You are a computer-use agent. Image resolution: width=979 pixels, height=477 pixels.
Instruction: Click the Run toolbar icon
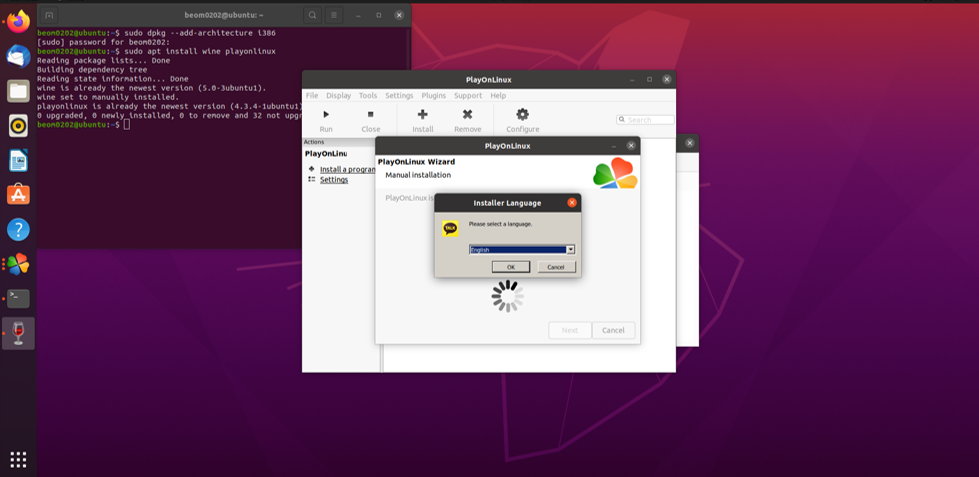coord(326,115)
